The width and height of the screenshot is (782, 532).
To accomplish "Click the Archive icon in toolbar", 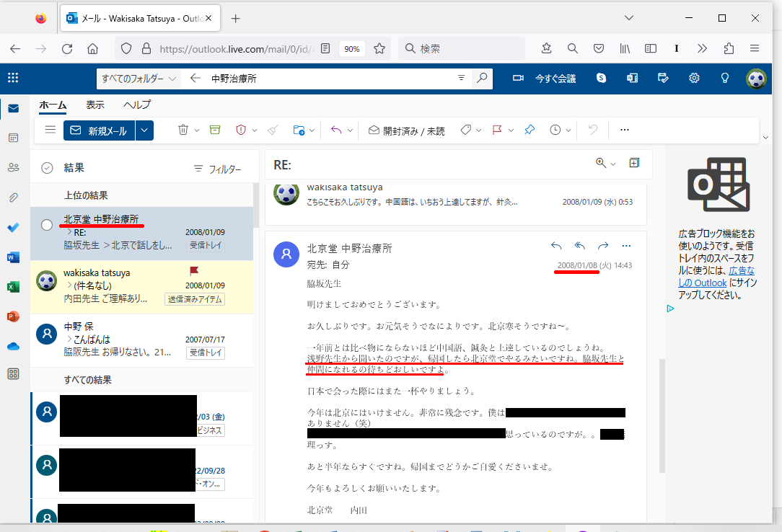I will [x=214, y=130].
